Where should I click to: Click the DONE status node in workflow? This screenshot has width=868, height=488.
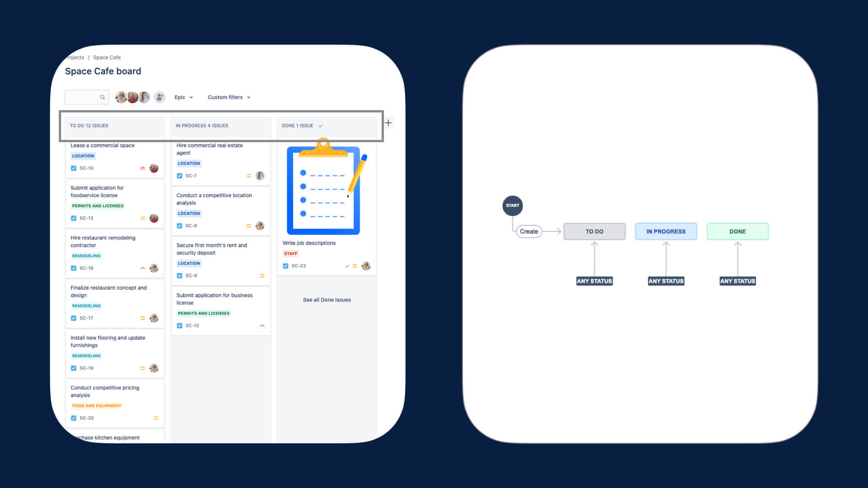(x=737, y=231)
